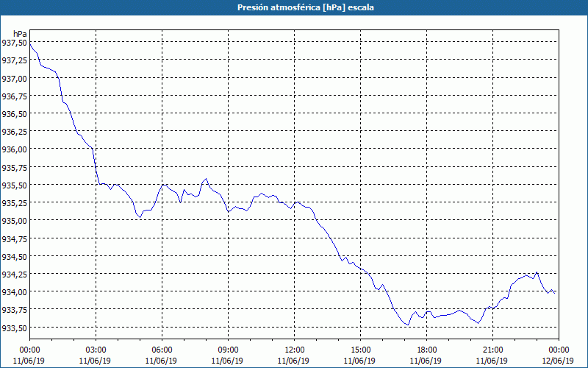The width and height of the screenshot is (588, 368).
Task: Click the 09:00 time label
Action: tap(228, 350)
